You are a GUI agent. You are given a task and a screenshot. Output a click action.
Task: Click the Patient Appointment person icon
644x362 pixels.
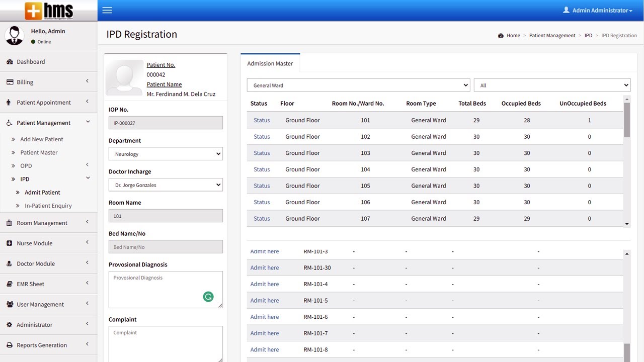9,103
